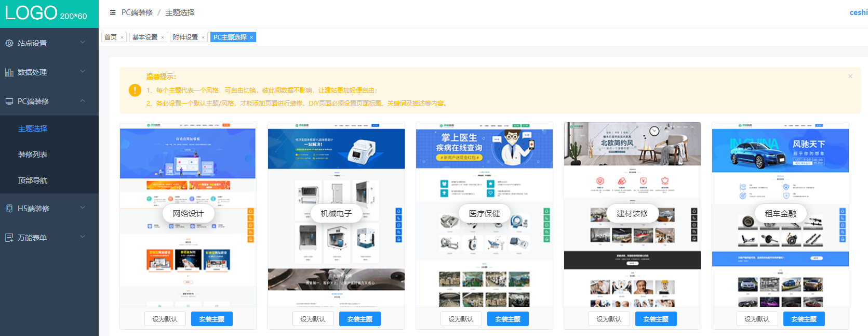This screenshot has height=336, width=868.
Task: Click the 数据处理 bar chart icon
Action: click(x=9, y=72)
